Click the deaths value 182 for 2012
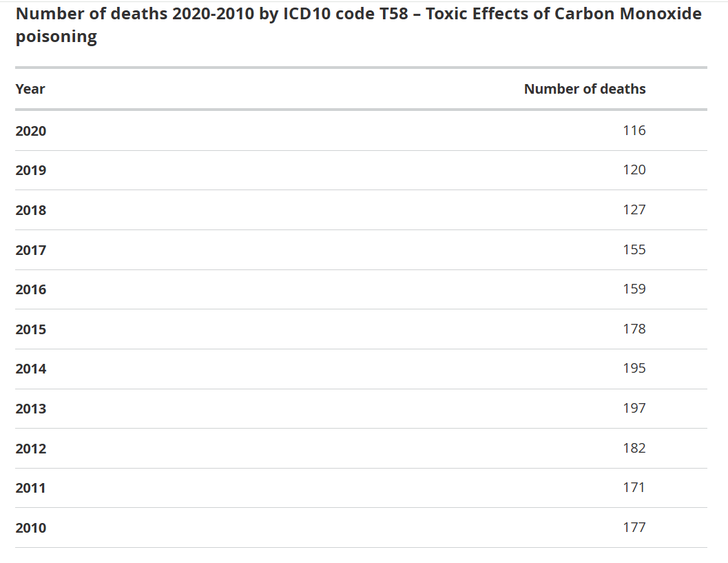 (x=634, y=448)
